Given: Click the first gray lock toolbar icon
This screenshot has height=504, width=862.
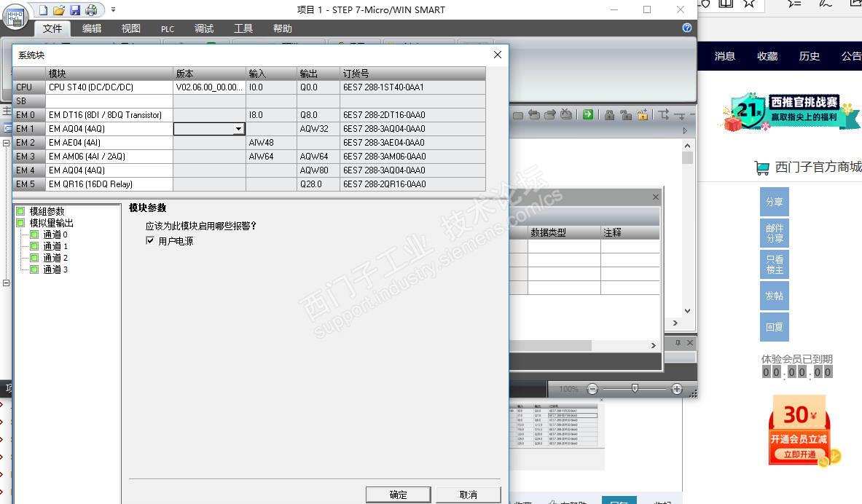Looking at the screenshot, I should (609, 114).
